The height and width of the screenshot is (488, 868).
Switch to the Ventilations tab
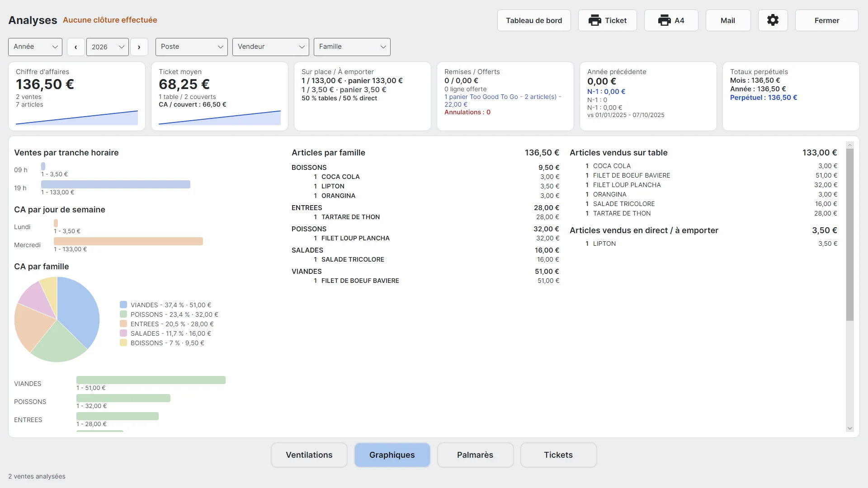[309, 455]
